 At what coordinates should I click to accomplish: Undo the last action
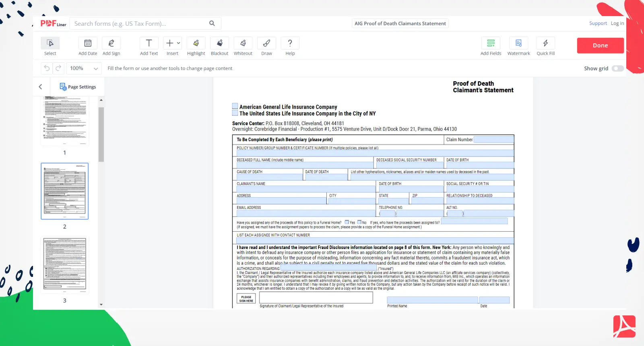(x=47, y=68)
